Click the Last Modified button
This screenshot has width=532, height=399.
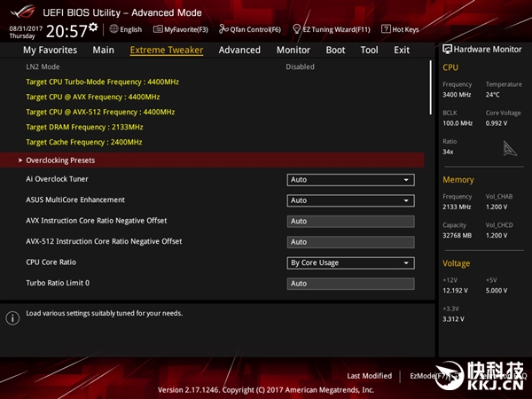[x=369, y=376]
